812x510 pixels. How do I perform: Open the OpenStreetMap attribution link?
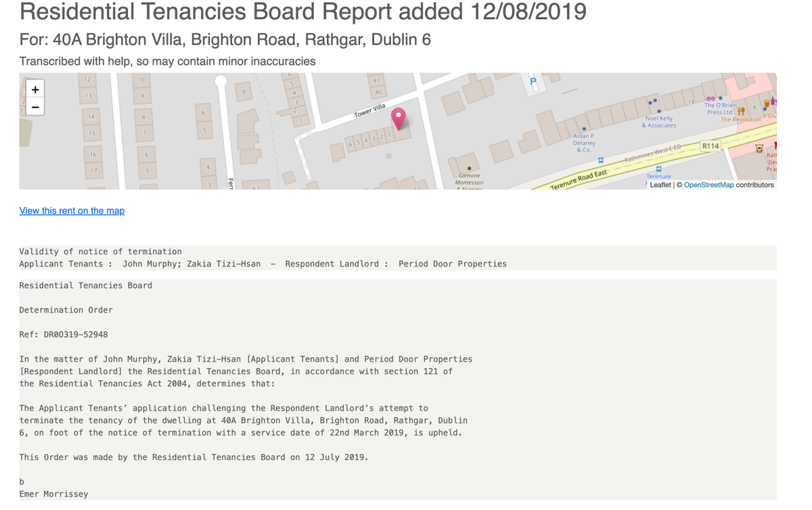[708, 185]
